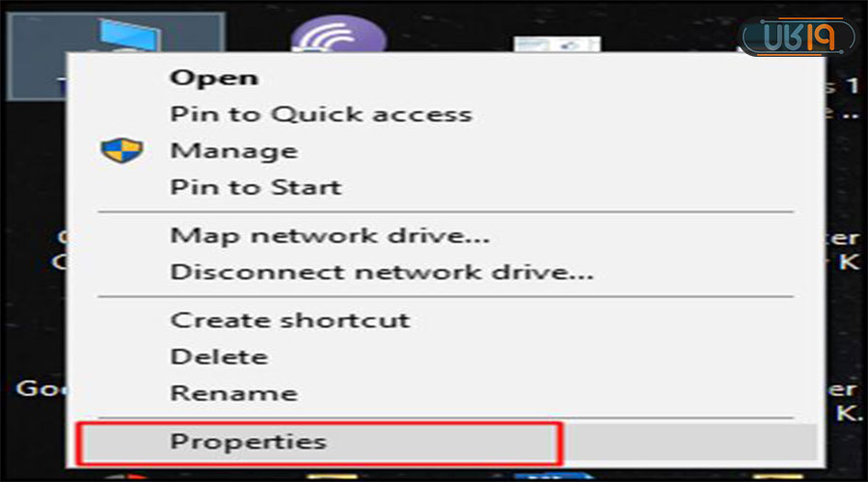Select the Rename option
868x482 pixels.
(x=233, y=393)
